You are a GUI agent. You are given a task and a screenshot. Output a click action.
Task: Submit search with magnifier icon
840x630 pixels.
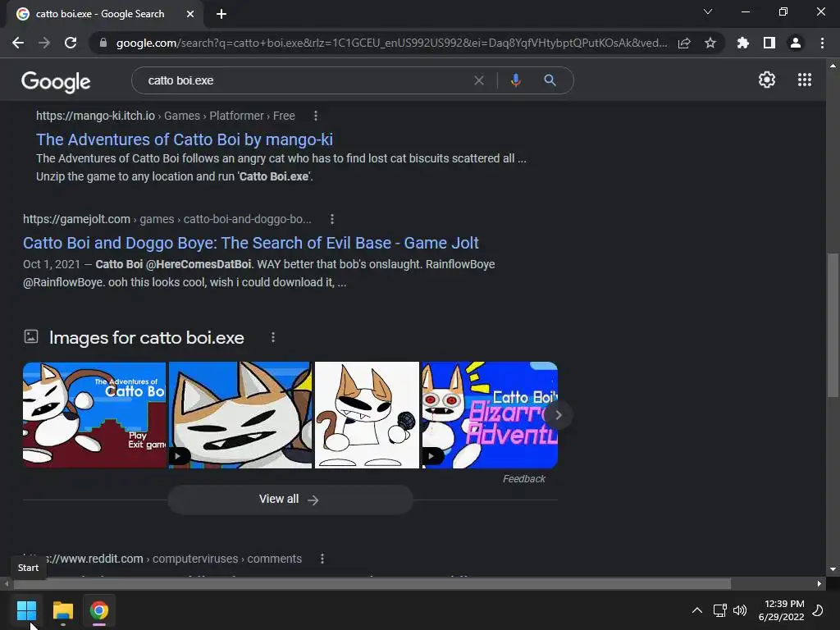pos(550,80)
